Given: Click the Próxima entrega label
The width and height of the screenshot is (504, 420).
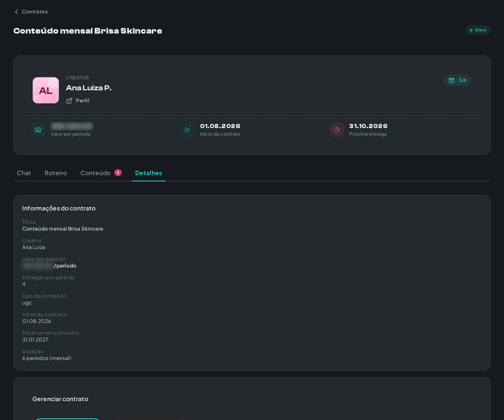Looking at the screenshot, I should click(368, 134).
